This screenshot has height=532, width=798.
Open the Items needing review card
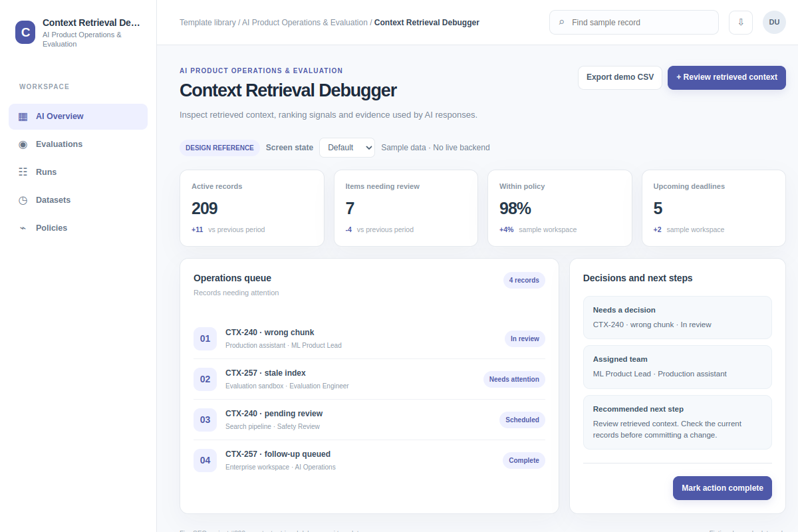tap(406, 208)
